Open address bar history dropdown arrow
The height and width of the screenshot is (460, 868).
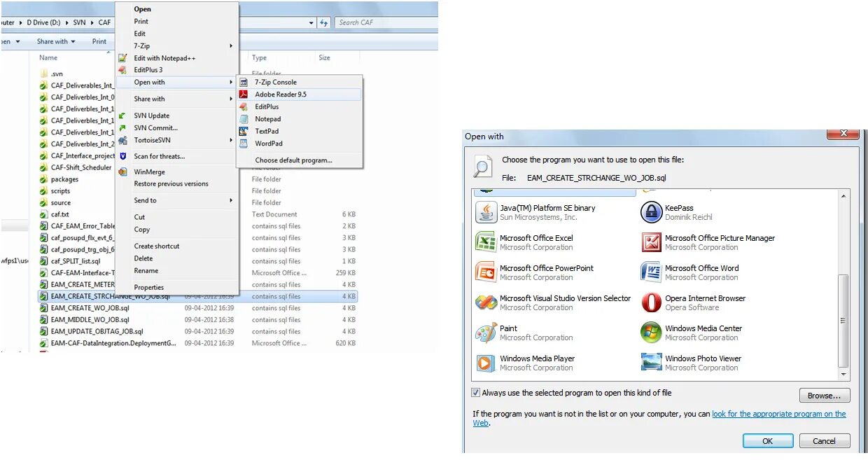[x=311, y=22]
